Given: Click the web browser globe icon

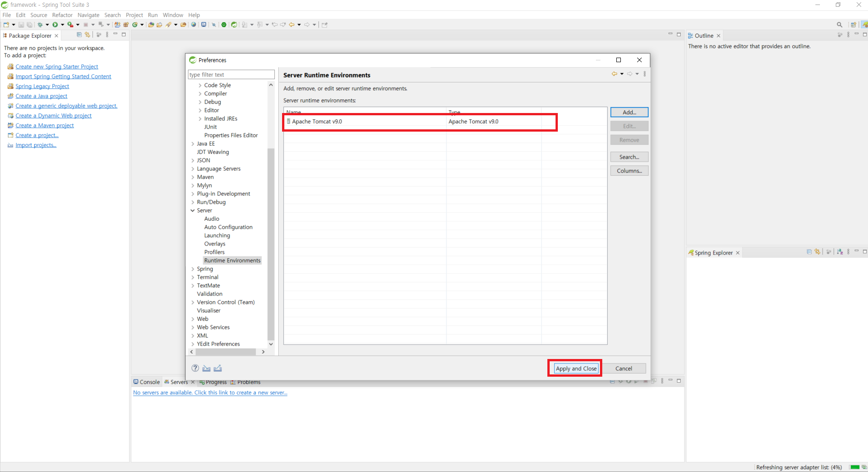Looking at the screenshot, I should 194,25.
